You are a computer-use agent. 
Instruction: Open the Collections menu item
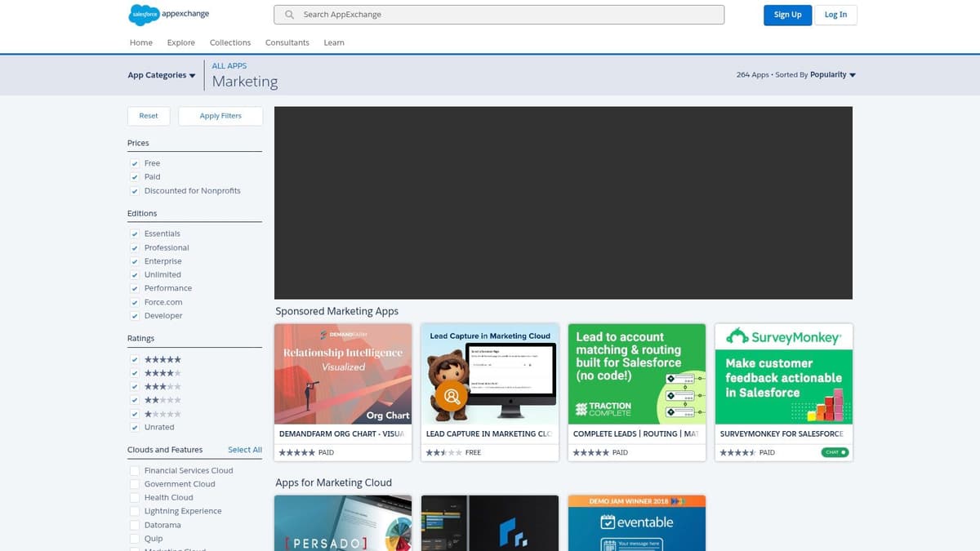click(229, 42)
